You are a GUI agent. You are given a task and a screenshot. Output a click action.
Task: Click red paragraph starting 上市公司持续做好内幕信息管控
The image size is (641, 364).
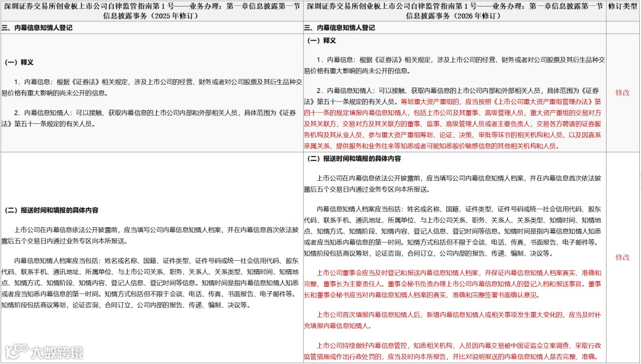click(452, 352)
